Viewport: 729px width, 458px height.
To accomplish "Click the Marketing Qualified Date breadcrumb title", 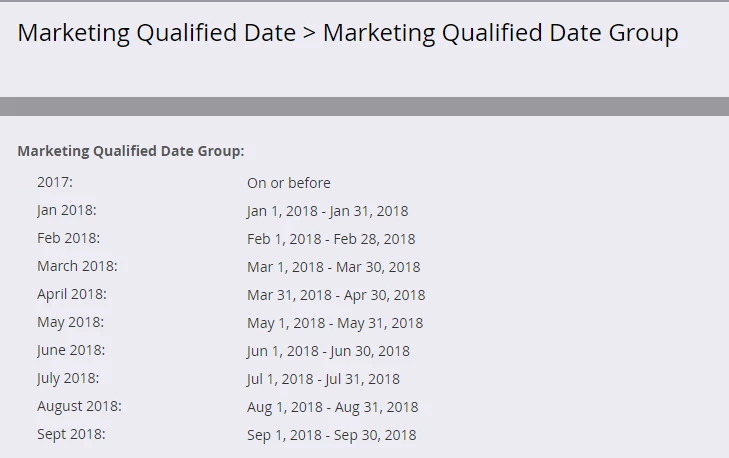I will [157, 33].
